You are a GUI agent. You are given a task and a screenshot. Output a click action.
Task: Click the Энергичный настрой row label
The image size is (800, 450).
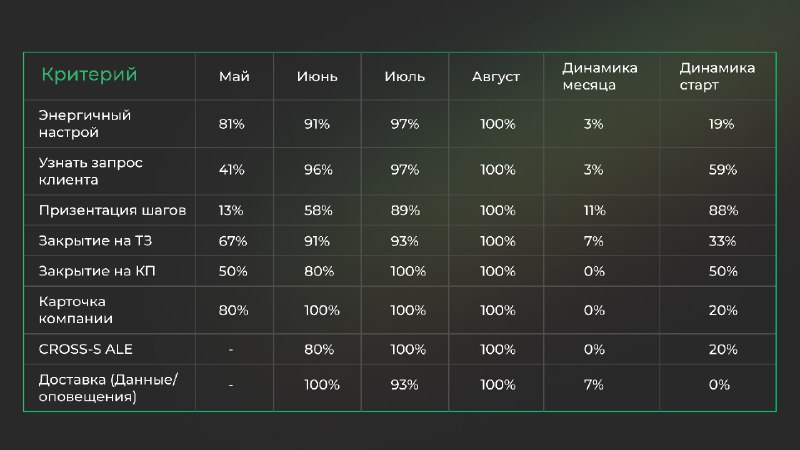(85, 123)
